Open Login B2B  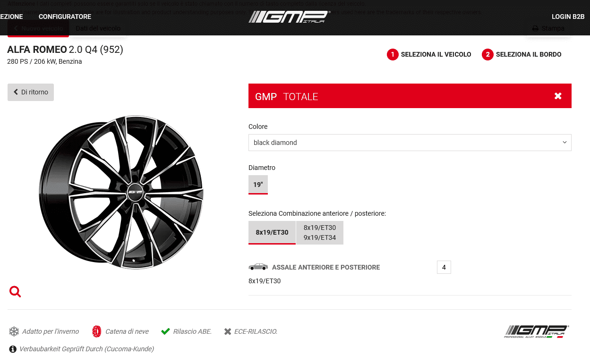(568, 17)
